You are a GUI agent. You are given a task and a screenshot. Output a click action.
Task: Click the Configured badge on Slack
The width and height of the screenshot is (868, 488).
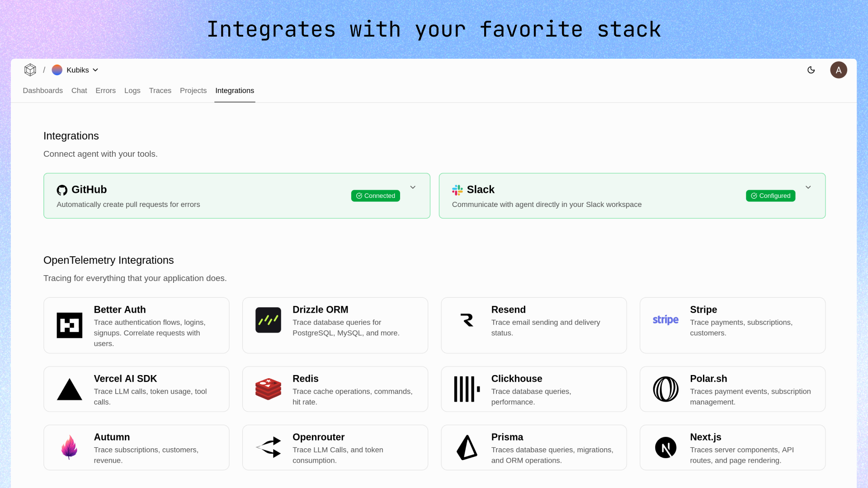(x=770, y=196)
